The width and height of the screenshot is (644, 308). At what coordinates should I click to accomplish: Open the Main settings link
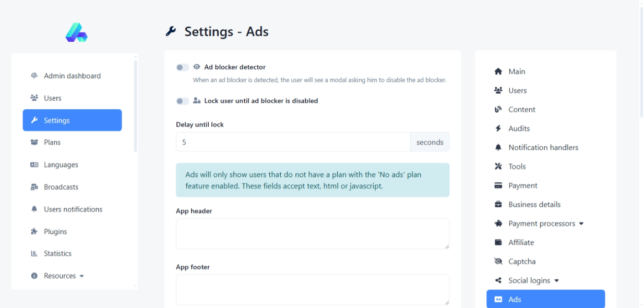coord(517,72)
